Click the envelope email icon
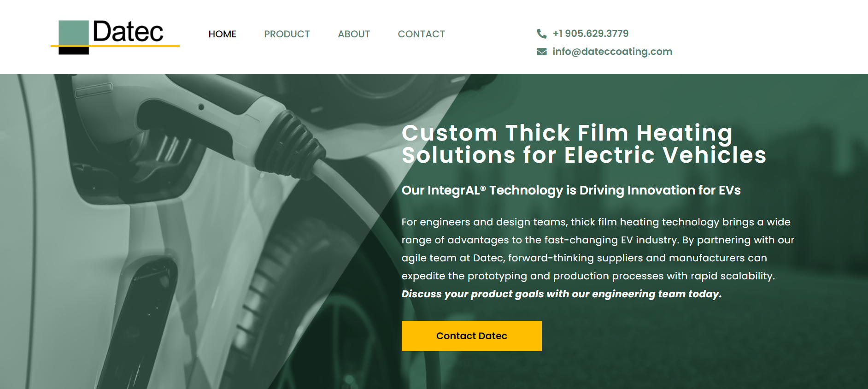The width and height of the screenshot is (868, 389). (542, 52)
